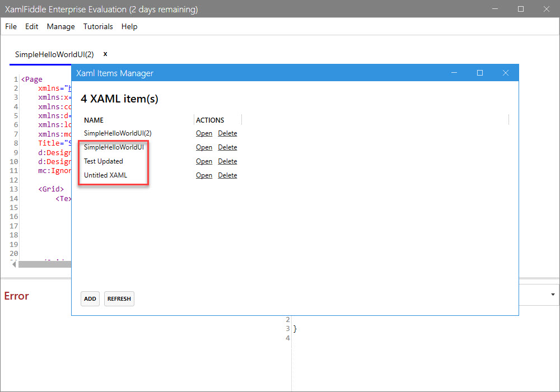The width and height of the screenshot is (560, 392).
Task: Click the <Grid> tag on line 13
Action: click(51, 189)
